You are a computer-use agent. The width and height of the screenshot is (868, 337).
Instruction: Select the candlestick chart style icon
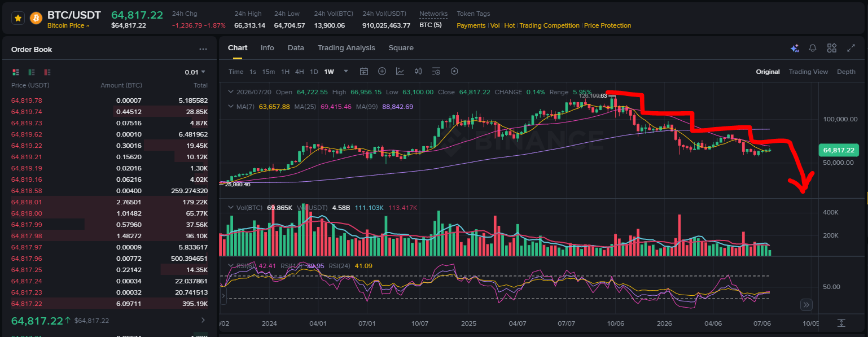(x=418, y=72)
